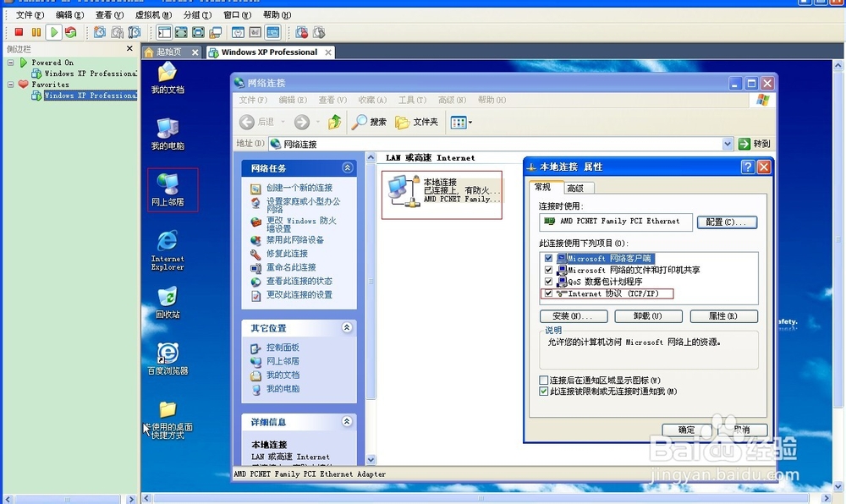Collapse the Powered On tree node
846x504 pixels.
click(x=10, y=63)
